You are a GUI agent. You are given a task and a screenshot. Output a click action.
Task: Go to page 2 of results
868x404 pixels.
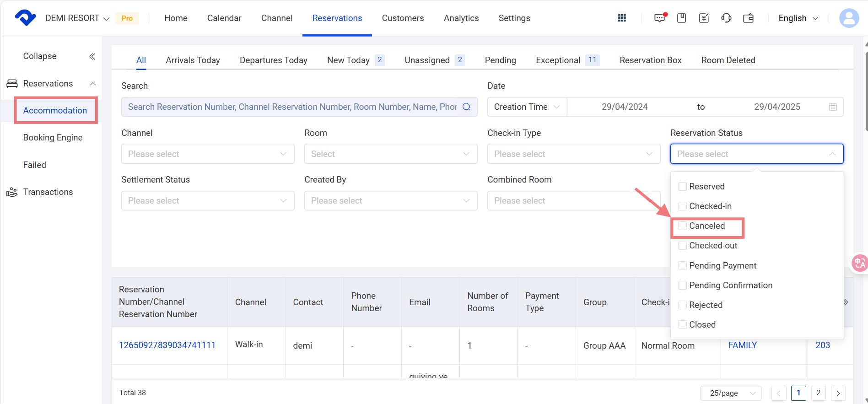point(818,393)
